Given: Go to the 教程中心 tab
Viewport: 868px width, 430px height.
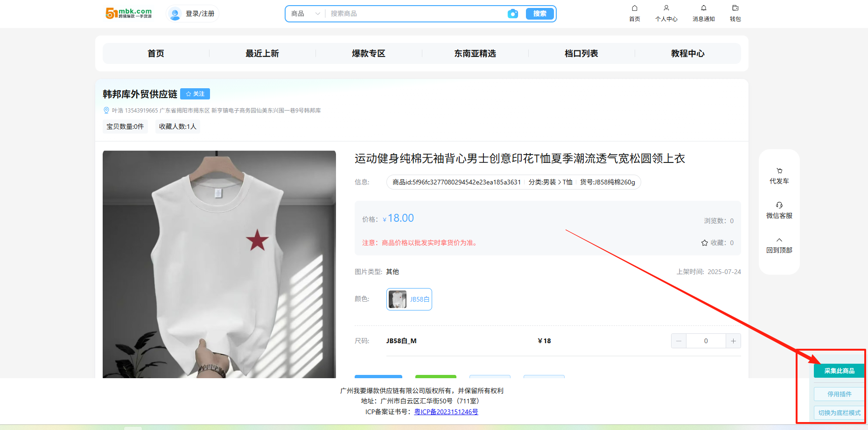Looking at the screenshot, I should (688, 53).
